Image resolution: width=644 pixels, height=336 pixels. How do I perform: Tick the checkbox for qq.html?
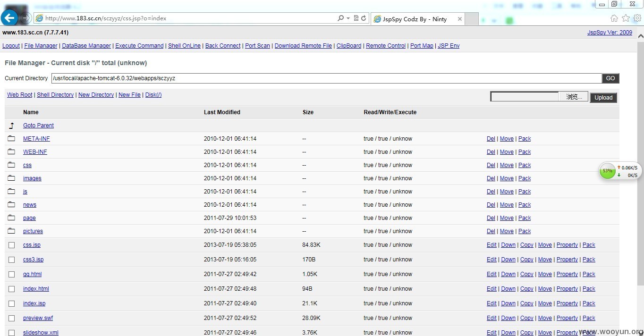point(12,274)
